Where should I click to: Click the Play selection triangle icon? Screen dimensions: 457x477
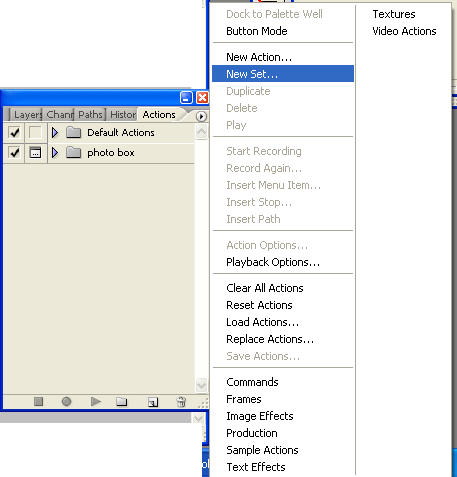point(96,401)
